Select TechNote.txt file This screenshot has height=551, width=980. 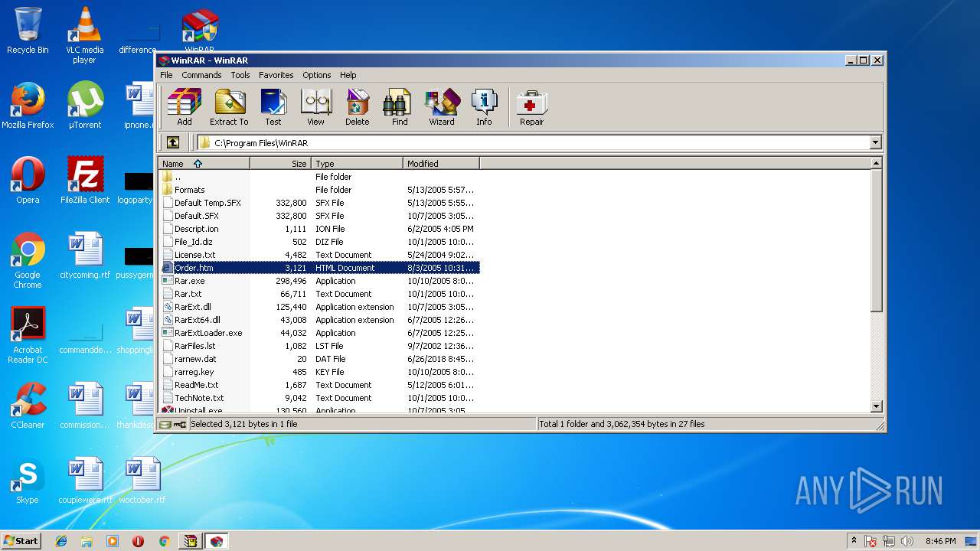coord(319,398)
